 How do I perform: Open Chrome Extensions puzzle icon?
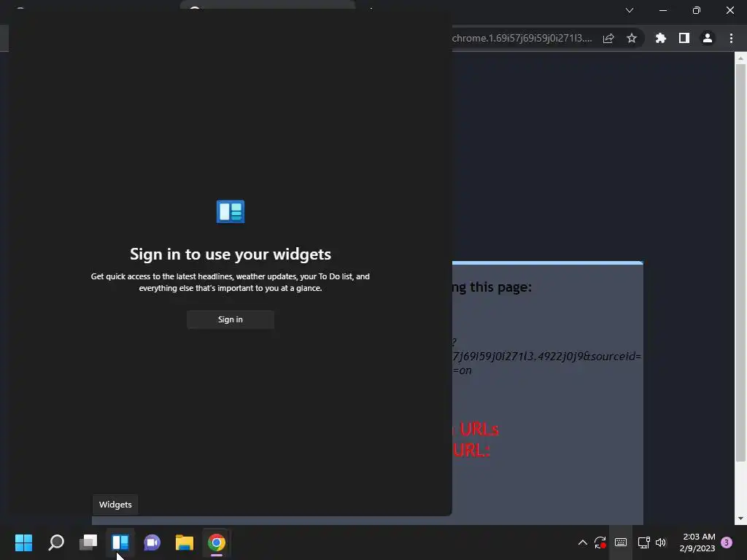[661, 38]
